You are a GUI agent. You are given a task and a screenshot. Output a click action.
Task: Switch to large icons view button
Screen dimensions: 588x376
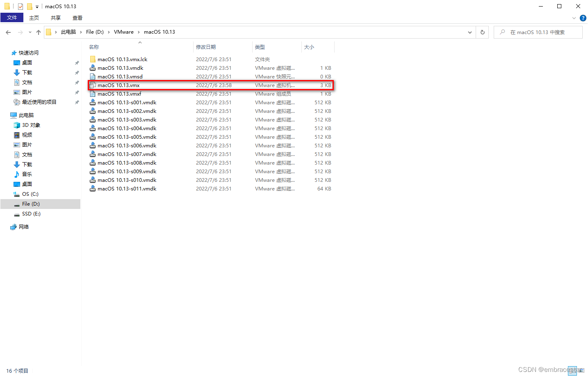click(581, 371)
